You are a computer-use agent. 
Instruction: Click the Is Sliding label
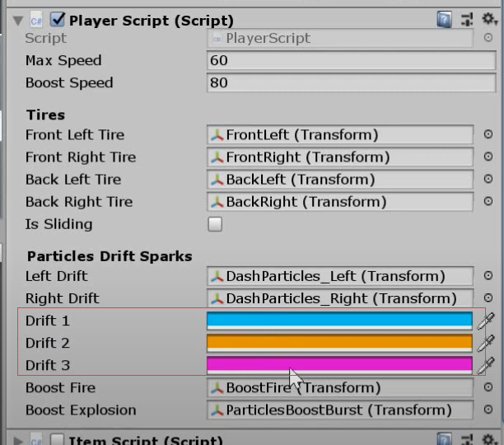click(59, 224)
